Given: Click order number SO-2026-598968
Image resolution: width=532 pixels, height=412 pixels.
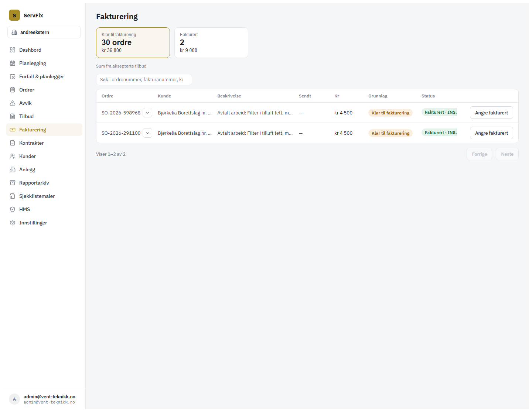Looking at the screenshot, I should click(121, 113).
